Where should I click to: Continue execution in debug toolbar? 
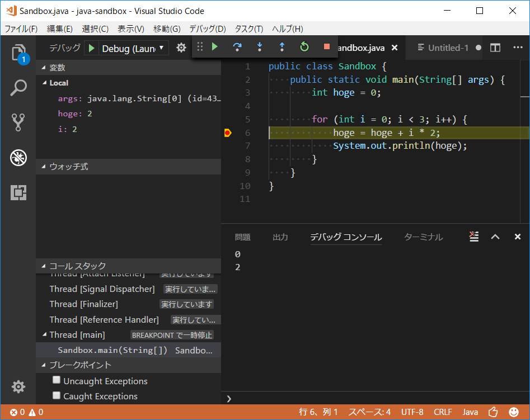(x=215, y=46)
